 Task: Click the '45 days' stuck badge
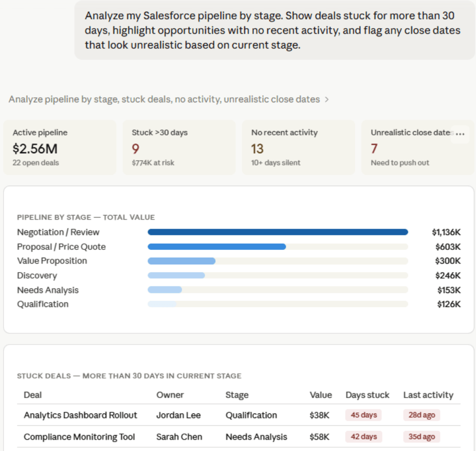click(x=363, y=415)
